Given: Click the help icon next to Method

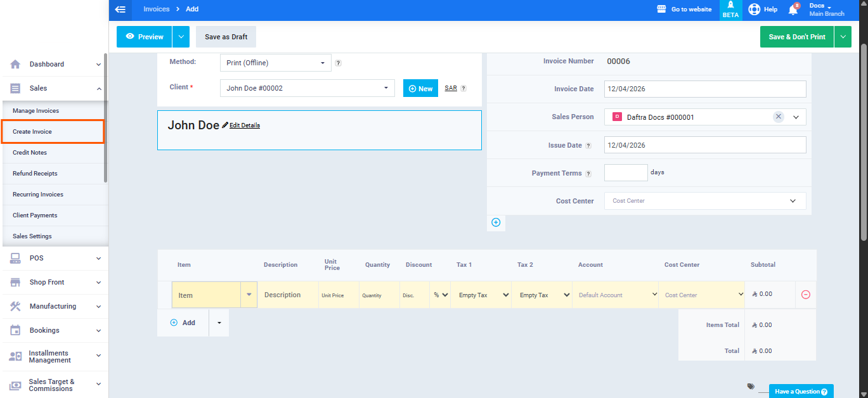Looking at the screenshot, I should click(339, 63).
